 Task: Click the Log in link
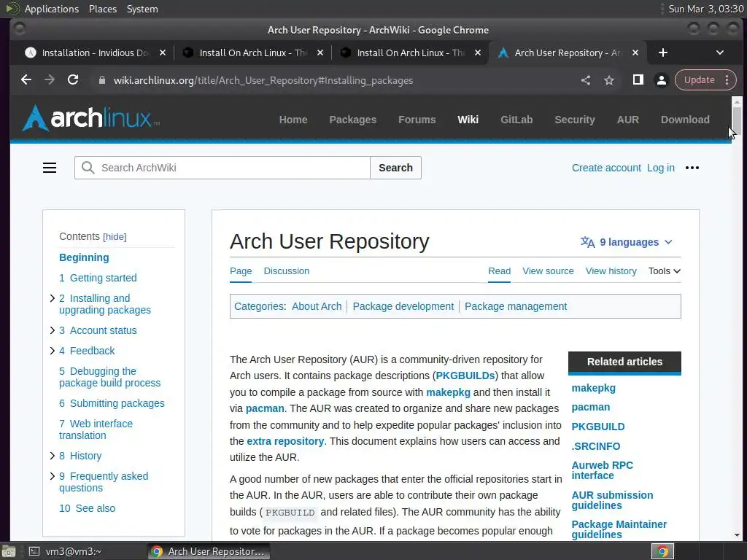tap(660, 168)
